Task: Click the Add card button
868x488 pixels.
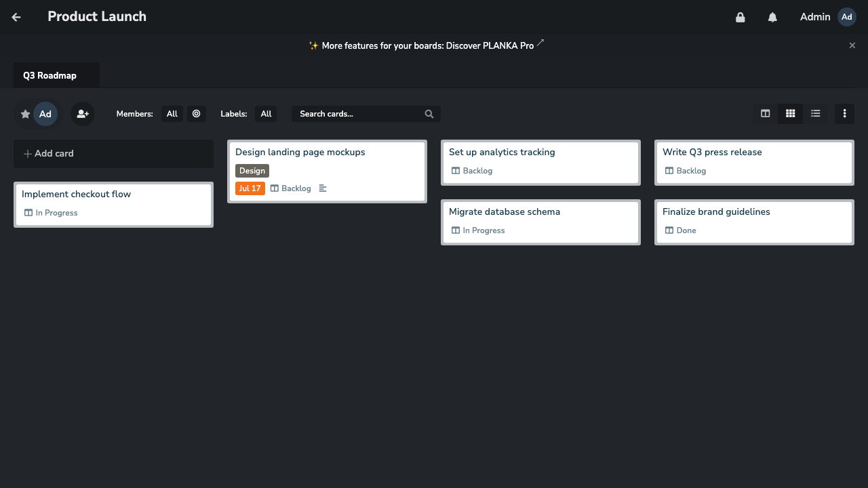Action: (x=113, y=154)
